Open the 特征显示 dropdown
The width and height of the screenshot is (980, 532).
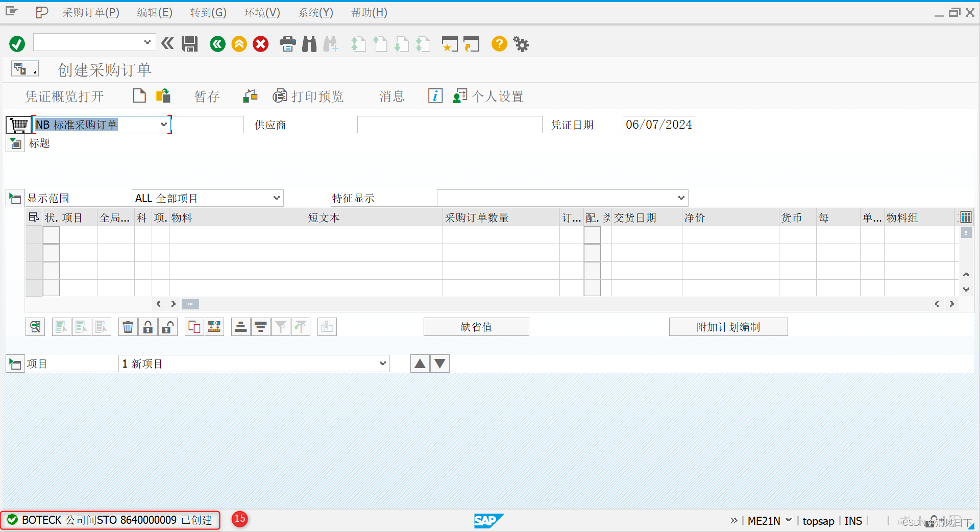pos(681,198)
